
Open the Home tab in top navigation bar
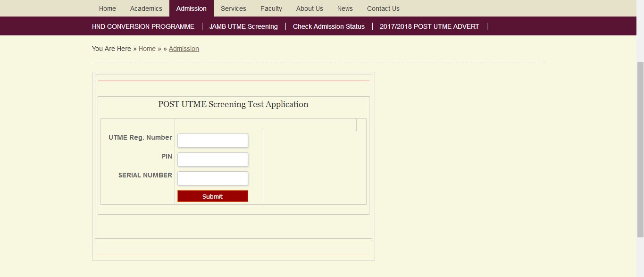[108, 8]
